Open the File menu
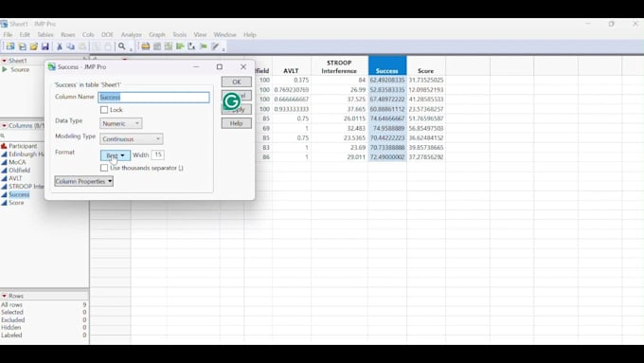The width and height of the screenshot is (644, 363). pos(8,35)
